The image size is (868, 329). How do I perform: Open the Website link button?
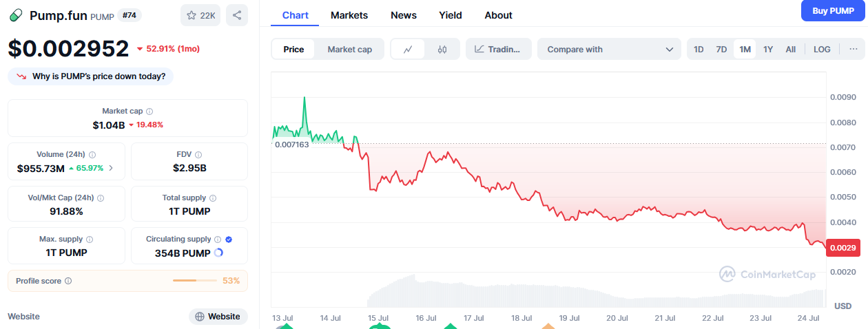click(218, 317)
